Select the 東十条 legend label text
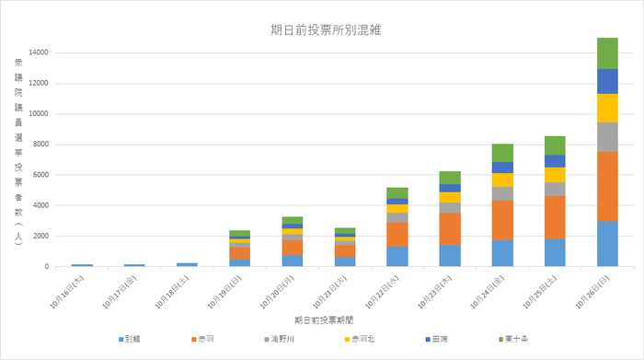The image size is (644, 360). (517, 339)
